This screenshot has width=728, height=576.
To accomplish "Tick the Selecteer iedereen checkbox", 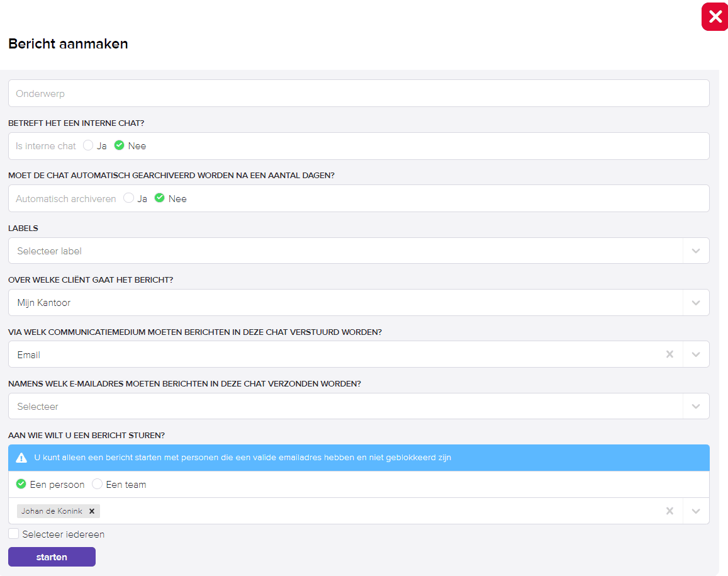I will tap(14, 534).
